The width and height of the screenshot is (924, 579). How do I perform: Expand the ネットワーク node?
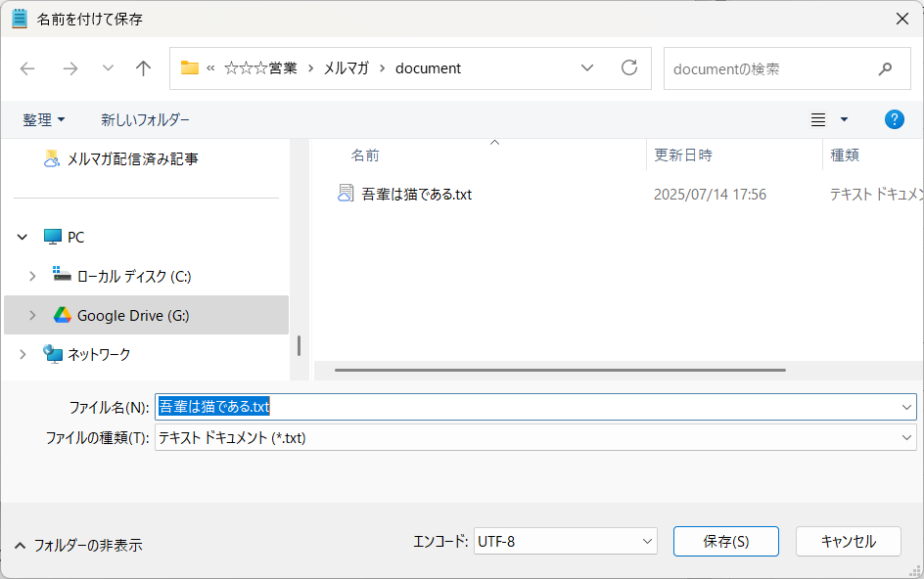23,355
